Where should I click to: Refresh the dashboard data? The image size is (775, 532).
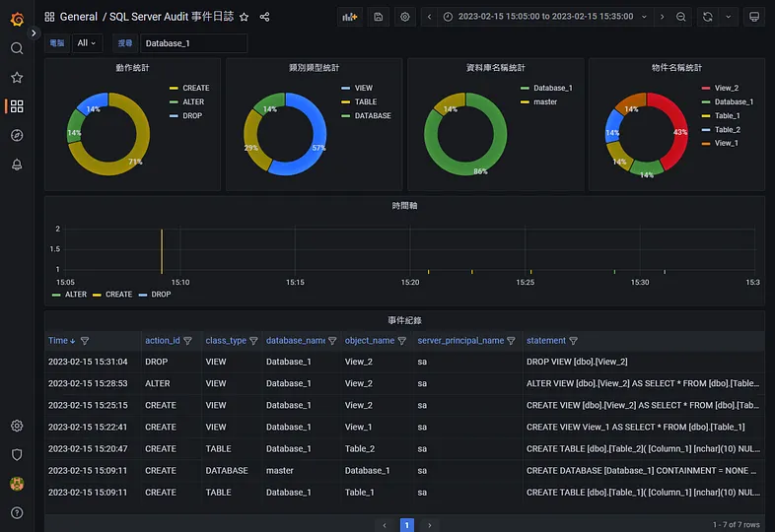pyautogui.click(x=707, y=17)
